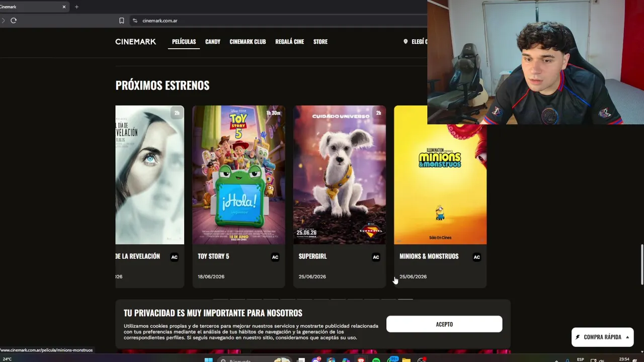644x362 pixels.
Task: Expand COMPRA RÁPIDA using its arrow
Action: point(627,337)
